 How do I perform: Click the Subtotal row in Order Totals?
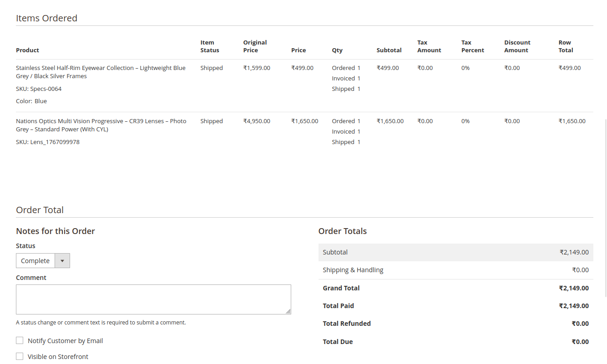[x=455, y=252]
